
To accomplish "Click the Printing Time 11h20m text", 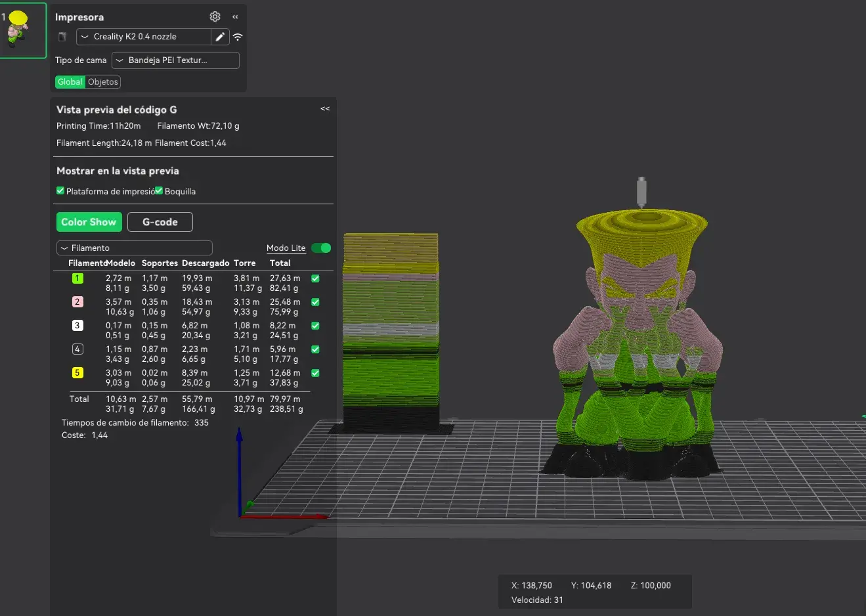I will point(98,125).
